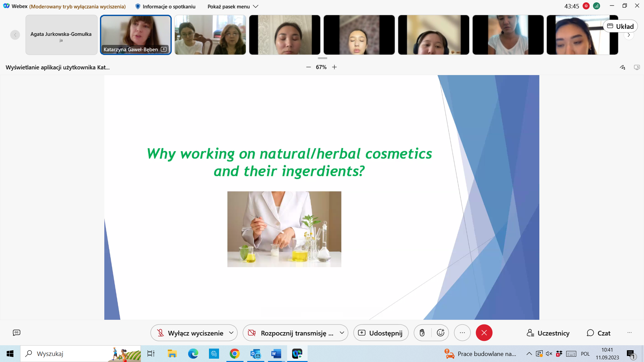Viewport: 644px width, 362px height.
Task: Click the laboratory image on slide
Action: (x=284, y=229)
